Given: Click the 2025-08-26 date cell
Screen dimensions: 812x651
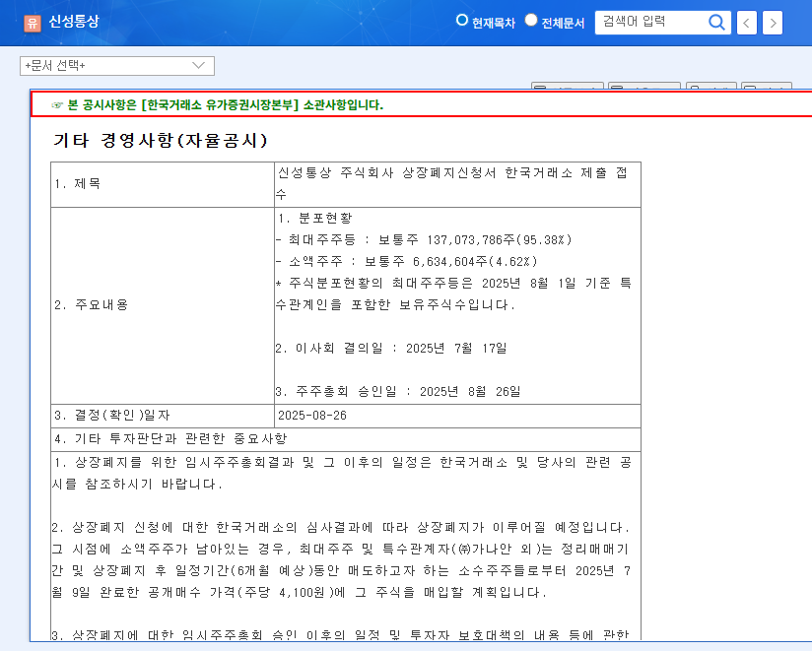Looking at the screenshot, I should point(458,416).
